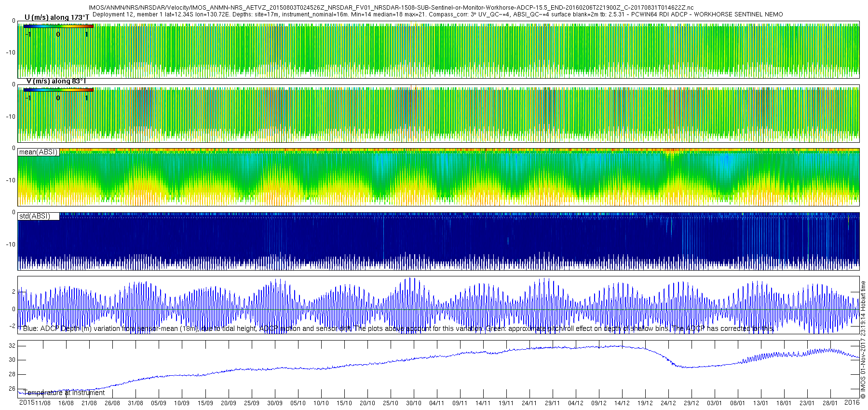The width and height of the screenshot is (868, 410).
Task: Click the '10/09' date tick label
Action: 182,403
